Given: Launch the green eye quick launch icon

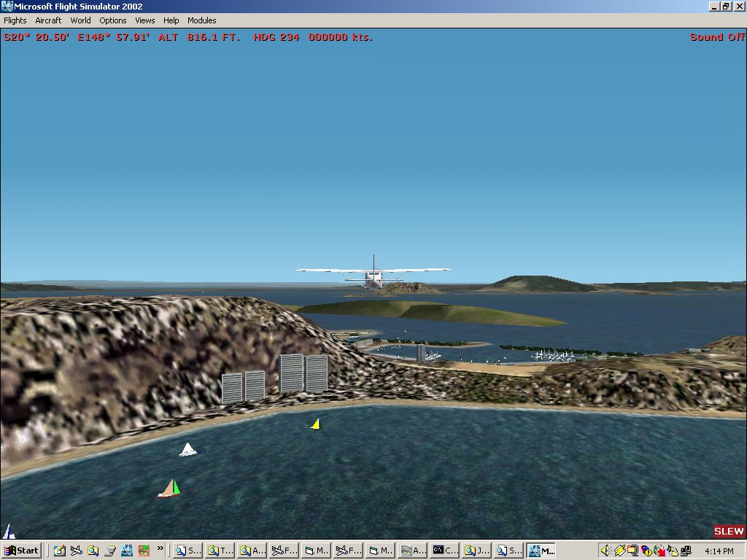Looking at the screenshot, I should [x=144, y=551].
